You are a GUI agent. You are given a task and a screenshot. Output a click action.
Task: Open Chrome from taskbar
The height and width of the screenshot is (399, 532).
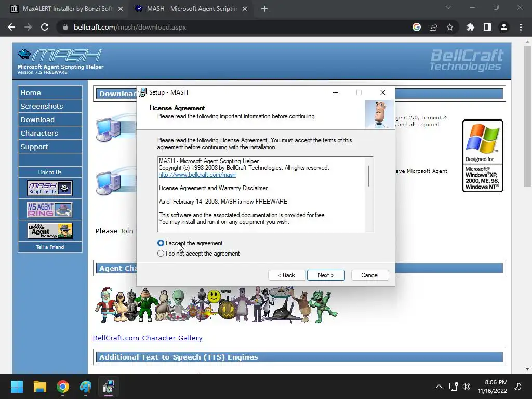(63, 387)
